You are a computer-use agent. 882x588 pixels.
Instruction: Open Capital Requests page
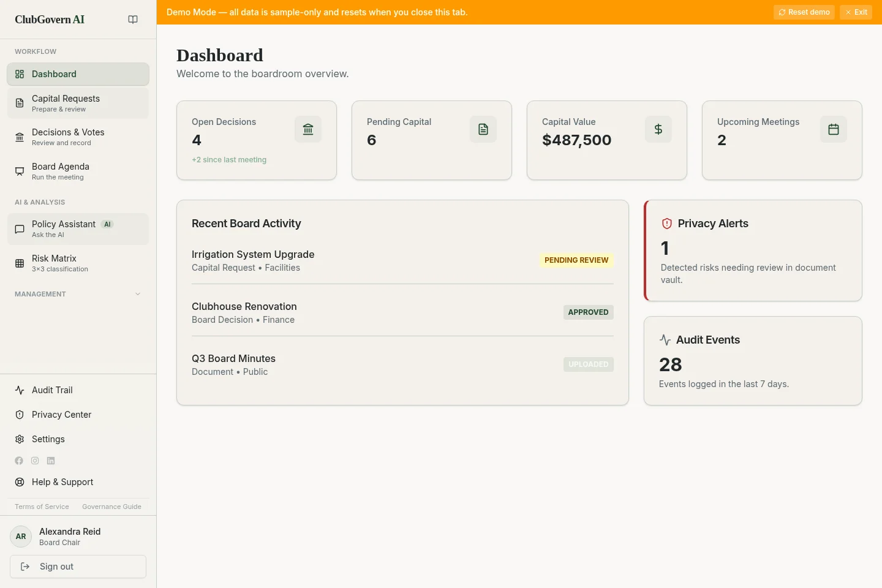pyautogui.click(x=78, y=103)
